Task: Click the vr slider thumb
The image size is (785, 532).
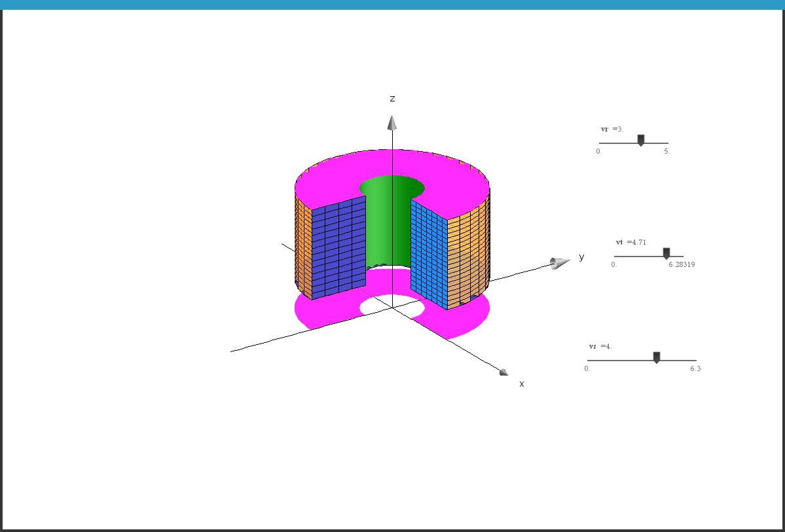Action: 641,140
